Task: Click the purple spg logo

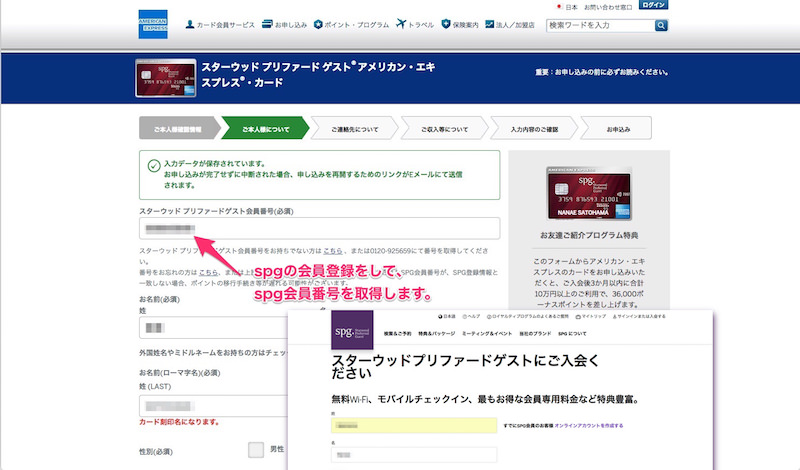Action: click(x=352, y=330)
